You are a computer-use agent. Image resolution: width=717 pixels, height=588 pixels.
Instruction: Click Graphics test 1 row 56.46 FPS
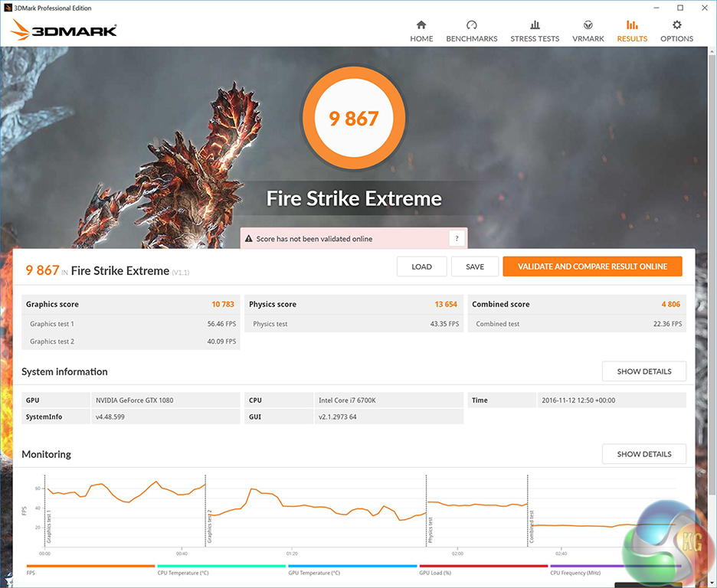131,323
